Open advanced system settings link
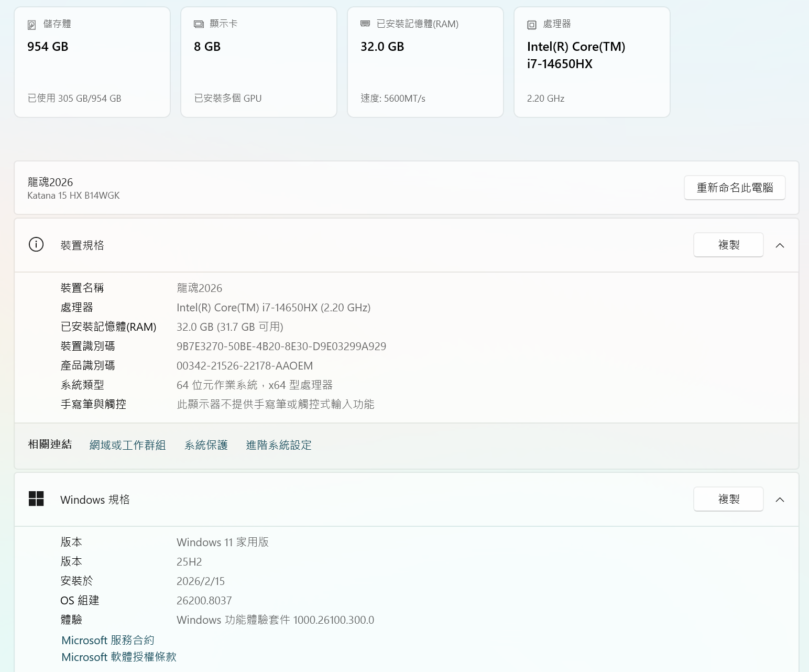The width and height of the screenshot is (809, 672). [279, 445]
